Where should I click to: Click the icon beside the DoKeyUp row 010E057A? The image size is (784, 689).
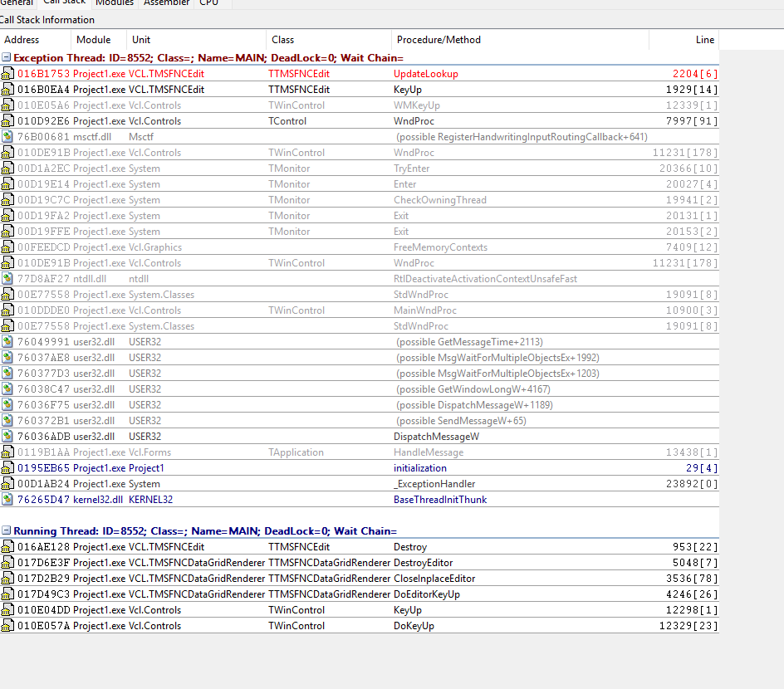point(7,626)
